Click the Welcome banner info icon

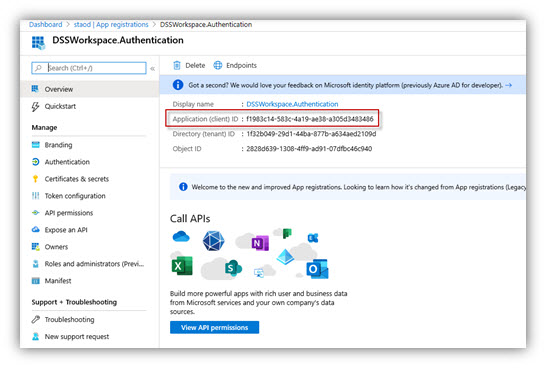(x=183, y=187)
